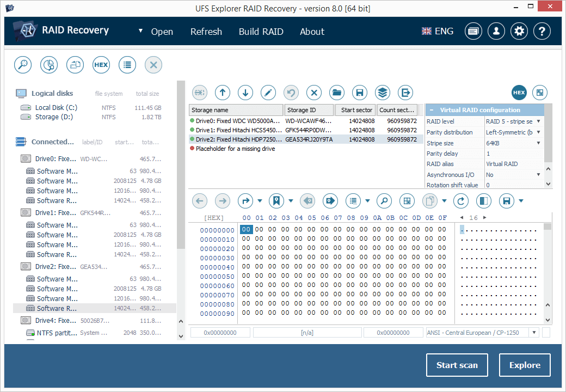Click the layers stack icon above drive list
The image size is (566, 392).
coord(382,93)
